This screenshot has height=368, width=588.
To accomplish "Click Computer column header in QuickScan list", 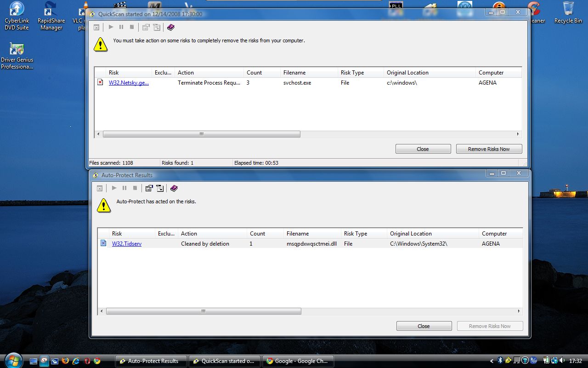I will (x=499, y=73).
